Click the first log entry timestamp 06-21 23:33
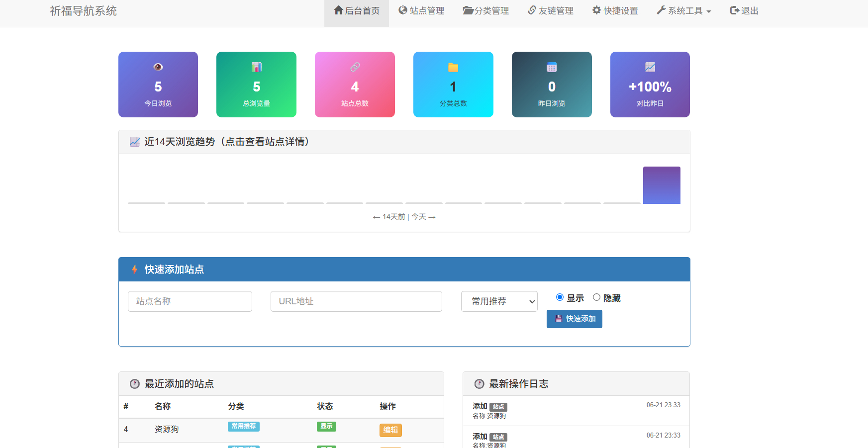The image size is (868, 448). [664, 405]
